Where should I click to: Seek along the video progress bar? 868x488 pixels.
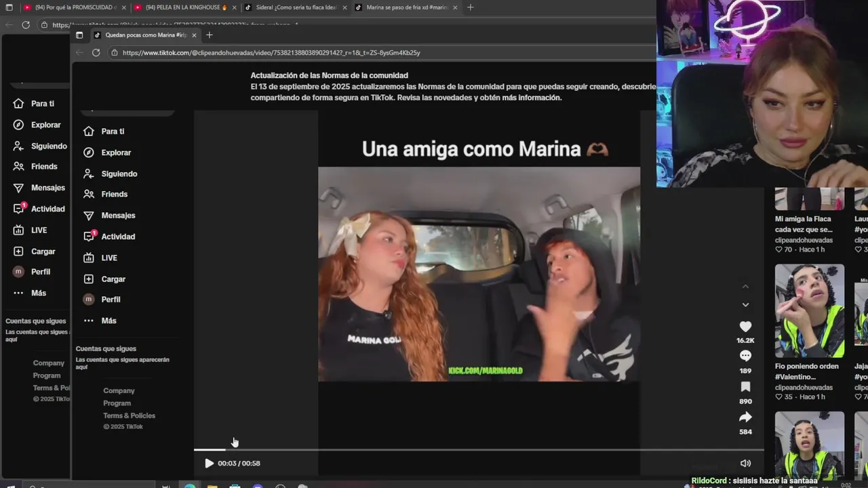479,449
